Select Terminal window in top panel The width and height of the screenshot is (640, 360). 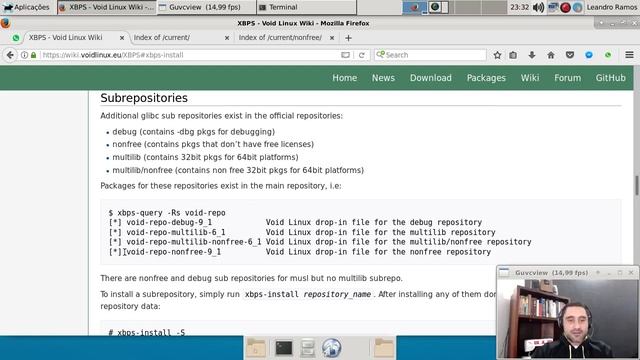pos(306,7)
